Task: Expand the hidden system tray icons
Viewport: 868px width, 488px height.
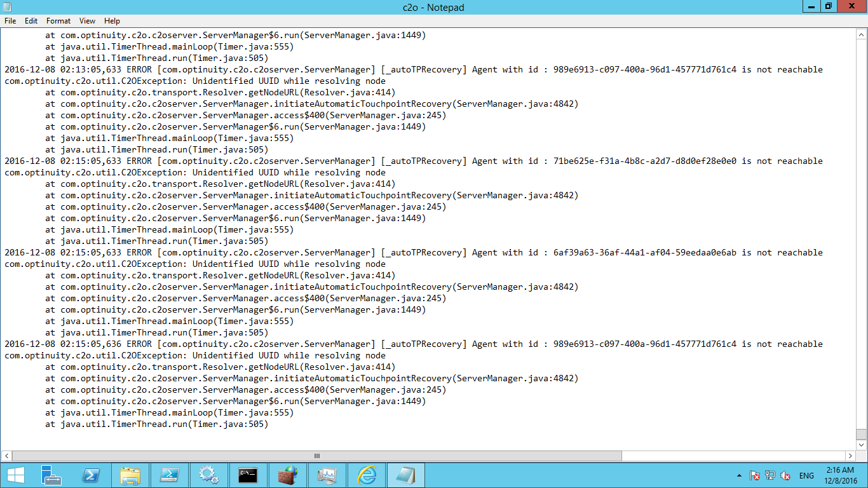Action: 739,475
